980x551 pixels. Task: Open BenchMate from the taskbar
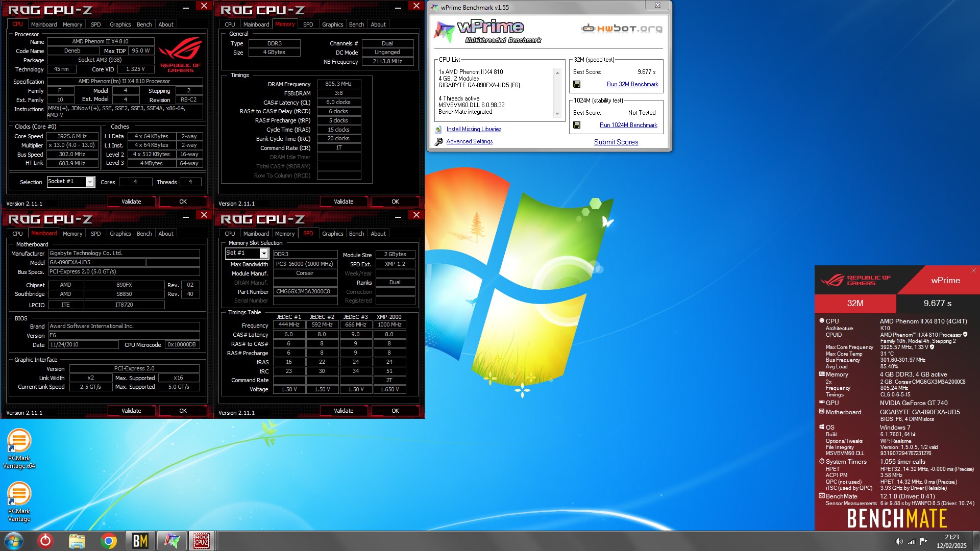point(140,541)
